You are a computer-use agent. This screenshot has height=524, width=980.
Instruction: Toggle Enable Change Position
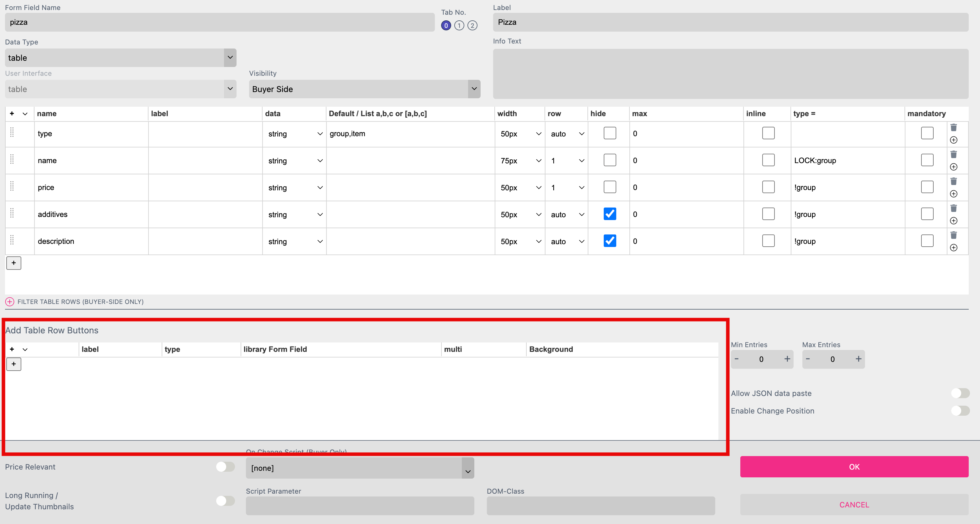pyautogui.click(x=960, y=411)
